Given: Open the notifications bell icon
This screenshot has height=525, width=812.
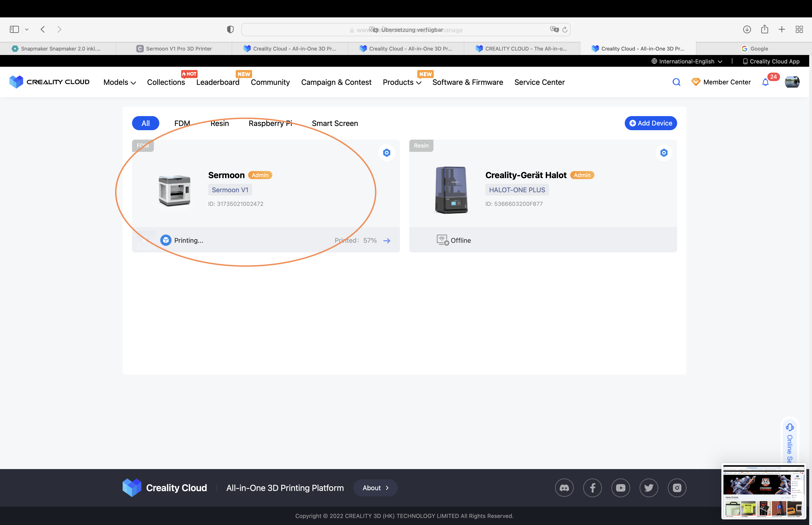Looking at the screenshot, I should tap(765, 82).
